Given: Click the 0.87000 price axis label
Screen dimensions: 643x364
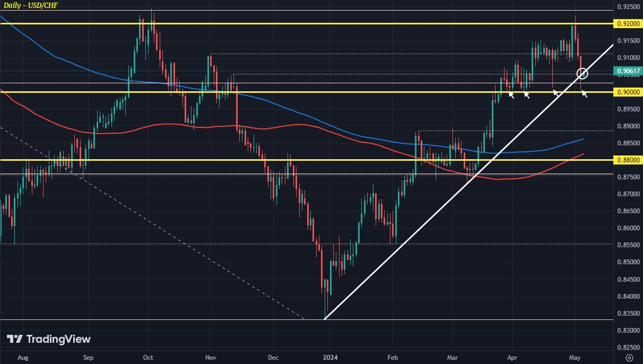Looking at the screenshot, I should click(x=628, y=194).
